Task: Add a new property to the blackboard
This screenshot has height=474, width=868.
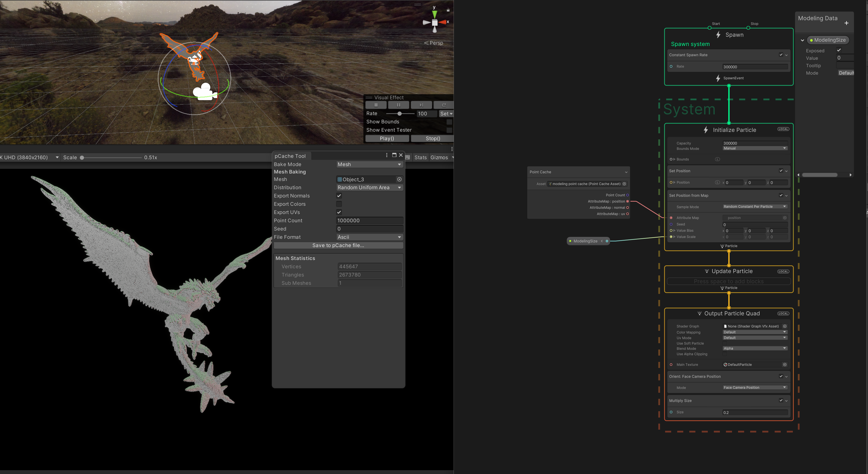Action: point(846,23)
